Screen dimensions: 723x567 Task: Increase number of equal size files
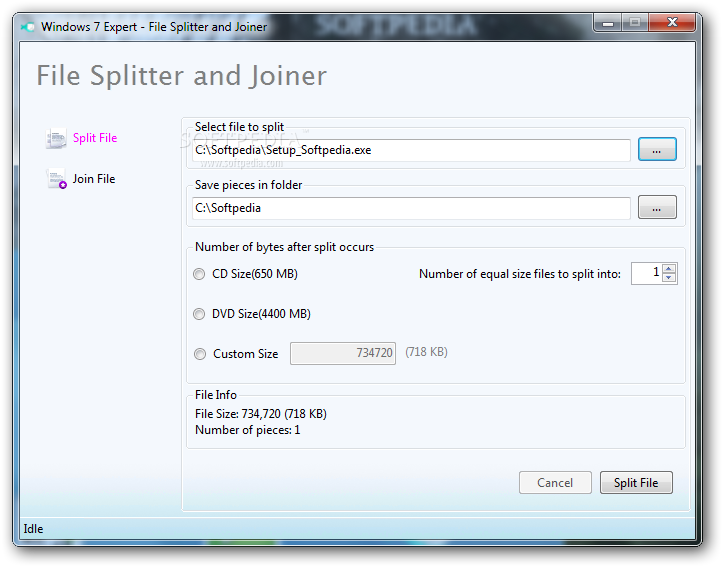pos(669,268)
